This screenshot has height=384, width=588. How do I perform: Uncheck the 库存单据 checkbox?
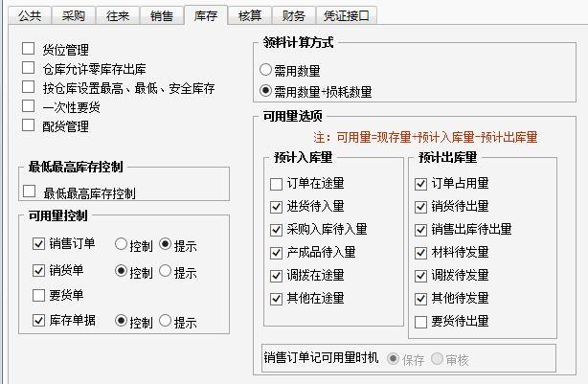click(x=38, y=320)
